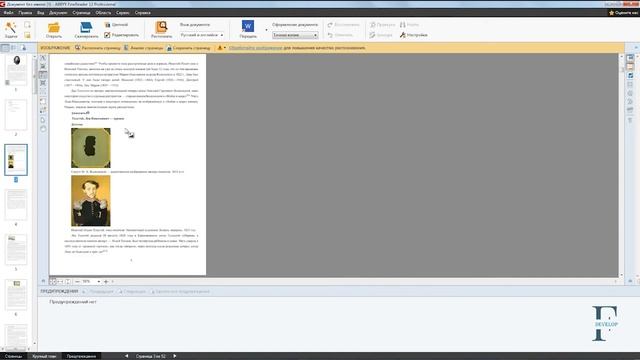640x360 pixels.
Task: Switch pages panel to details view
Action: pyautogui.click(x=14, y=48)
